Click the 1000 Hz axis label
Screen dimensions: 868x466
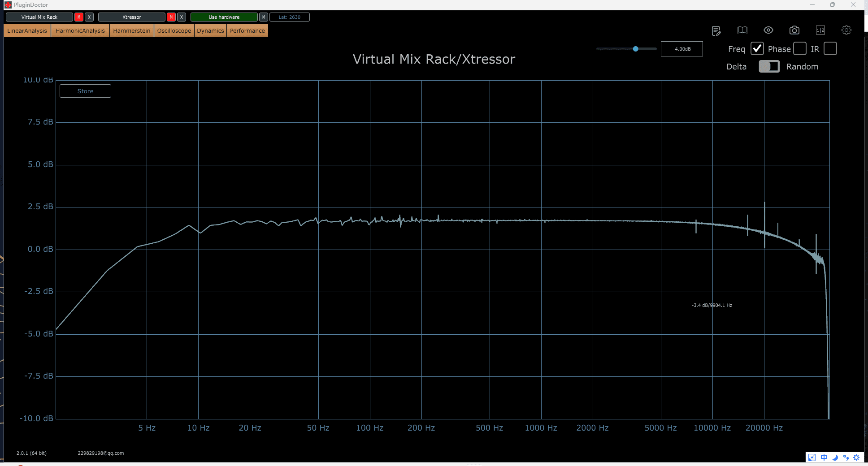pyautogui.click(x=541, y=428)
